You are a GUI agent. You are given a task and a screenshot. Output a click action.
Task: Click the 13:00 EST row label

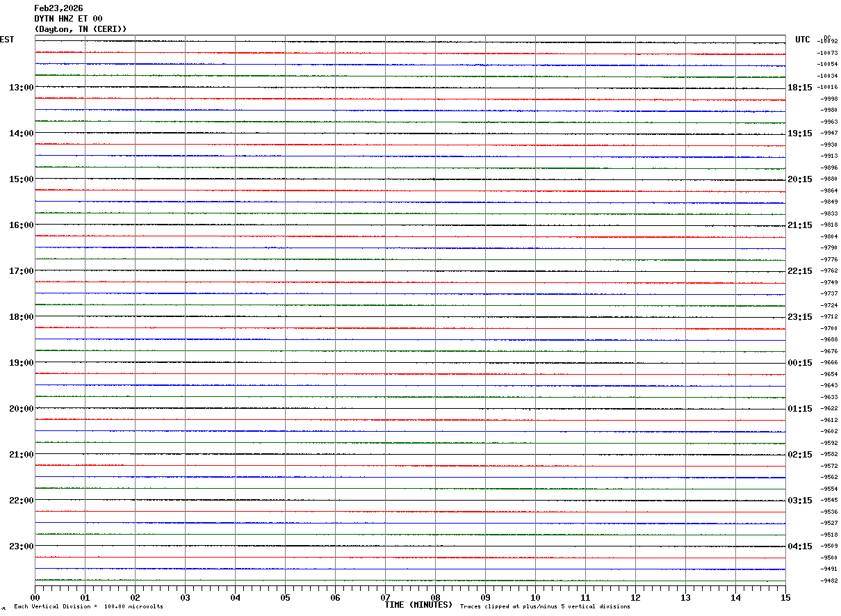click(22, 88)
